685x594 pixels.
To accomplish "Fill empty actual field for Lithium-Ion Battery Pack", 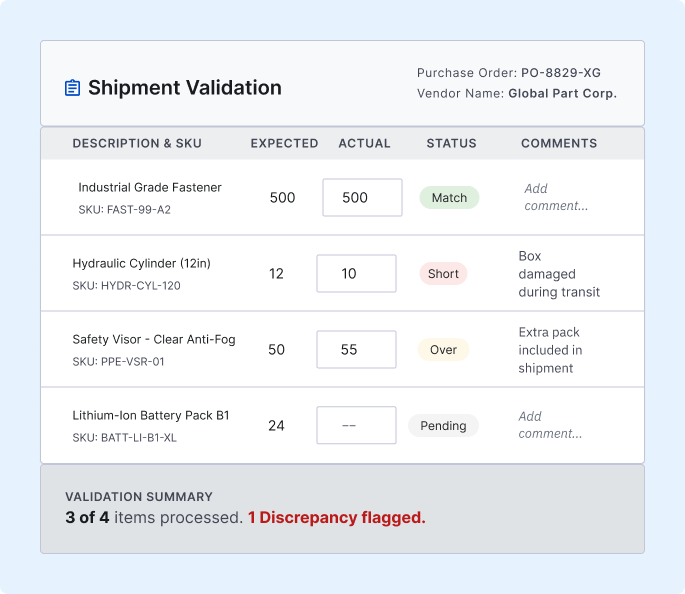I will [x=356, y=425].
